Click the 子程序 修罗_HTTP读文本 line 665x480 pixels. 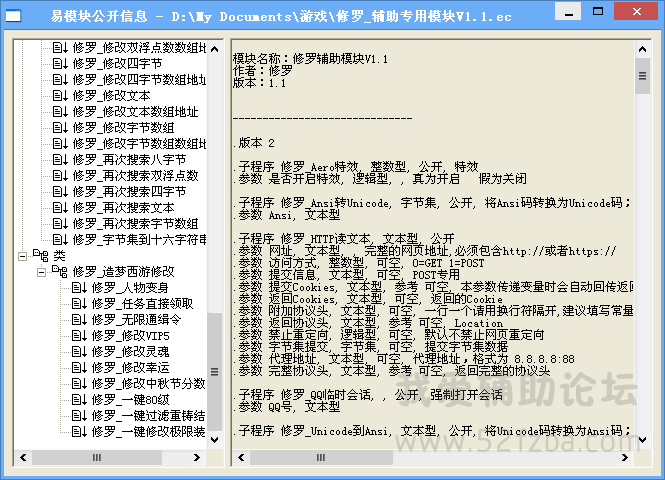click(x=346, y=238)
